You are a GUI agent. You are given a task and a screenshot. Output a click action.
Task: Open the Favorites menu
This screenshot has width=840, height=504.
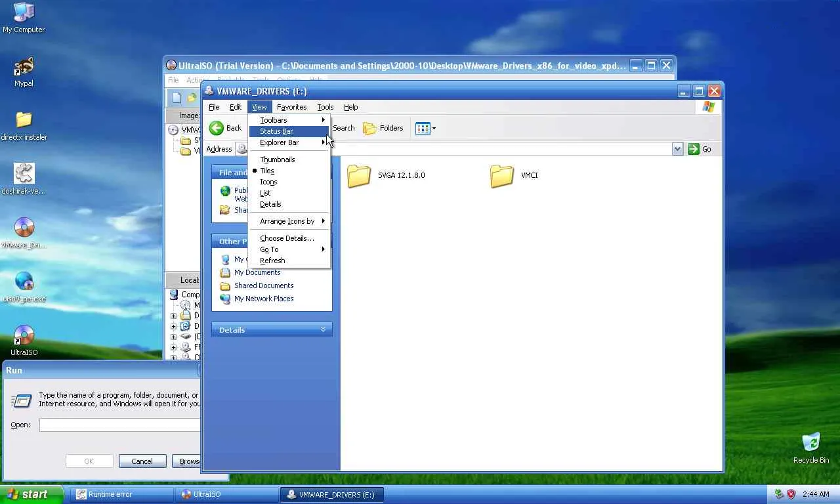click(291, 107)
